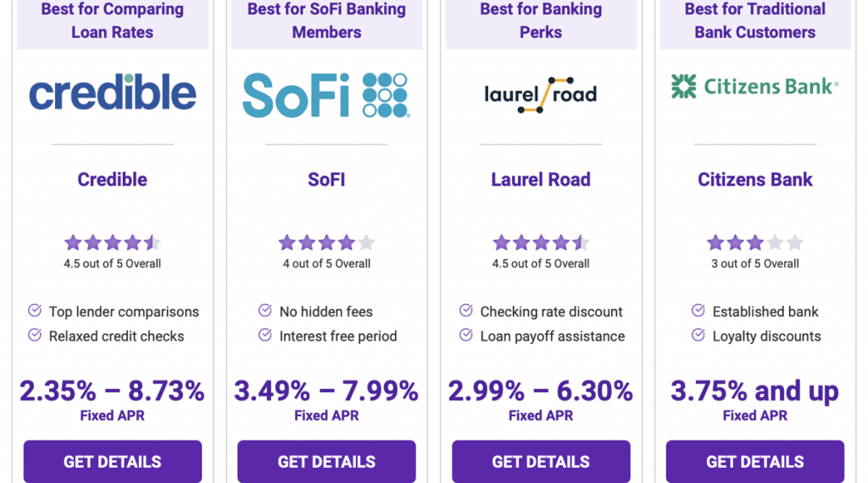Click SoFi's four star rating
868x483 pixels.
(x=326, y=243)
